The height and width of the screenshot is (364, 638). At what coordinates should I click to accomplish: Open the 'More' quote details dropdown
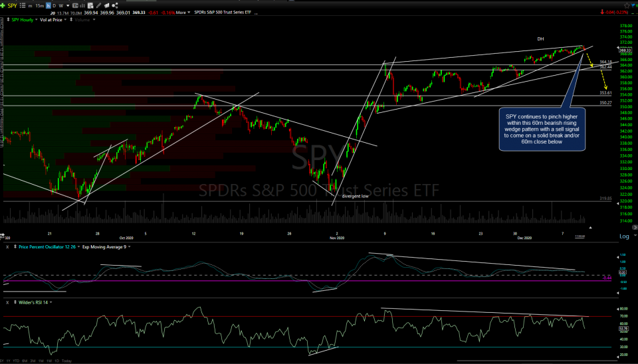tap(183, 13)
